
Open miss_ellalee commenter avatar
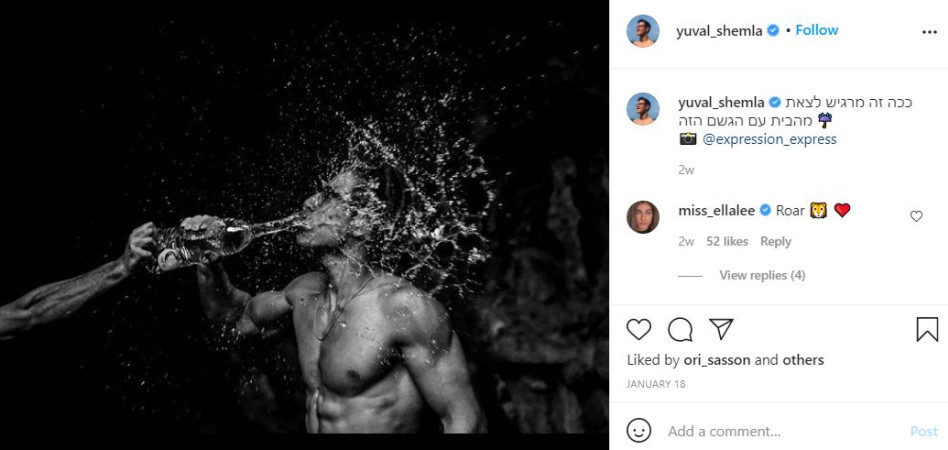click(643, 217)
